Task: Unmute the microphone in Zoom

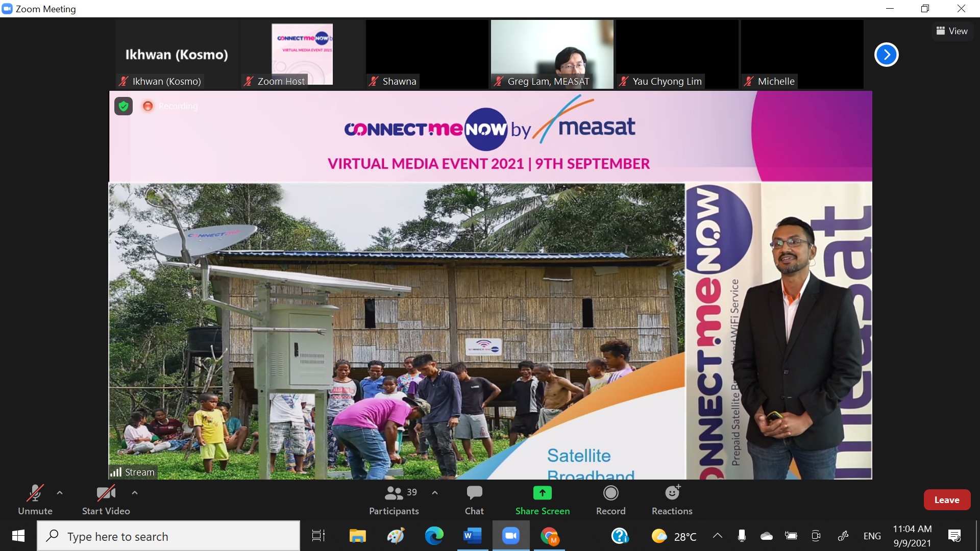Action: click(35, 500)
